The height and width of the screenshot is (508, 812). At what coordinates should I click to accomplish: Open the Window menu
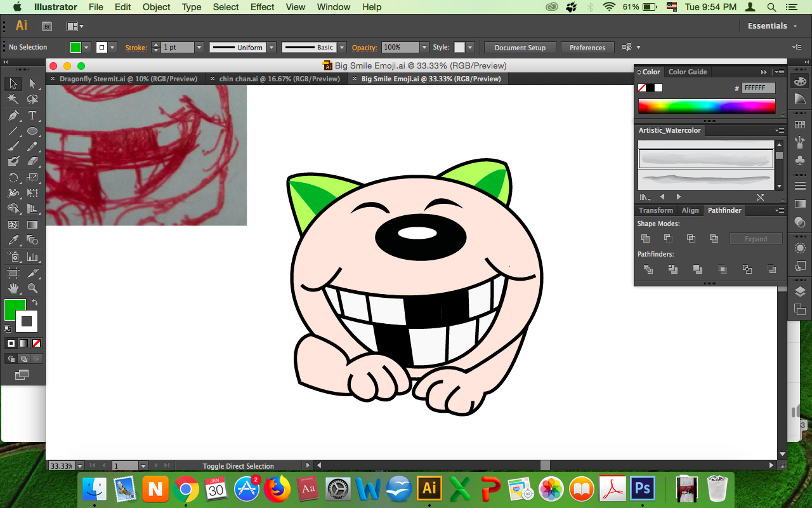(333, 7)
